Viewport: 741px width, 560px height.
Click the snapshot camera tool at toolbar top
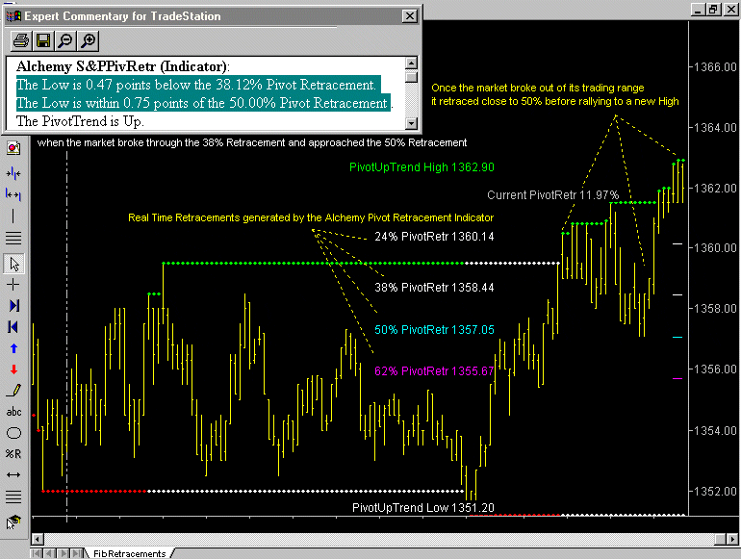13,148
